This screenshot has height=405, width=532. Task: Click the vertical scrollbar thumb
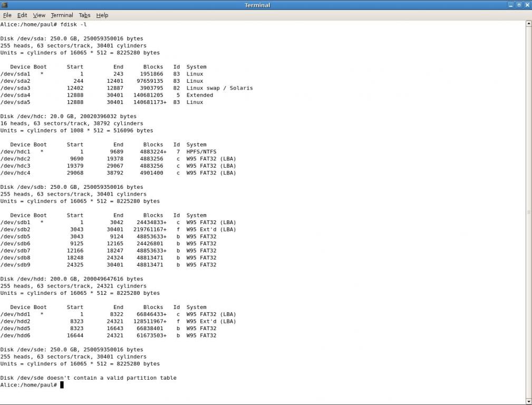point(529,212)
